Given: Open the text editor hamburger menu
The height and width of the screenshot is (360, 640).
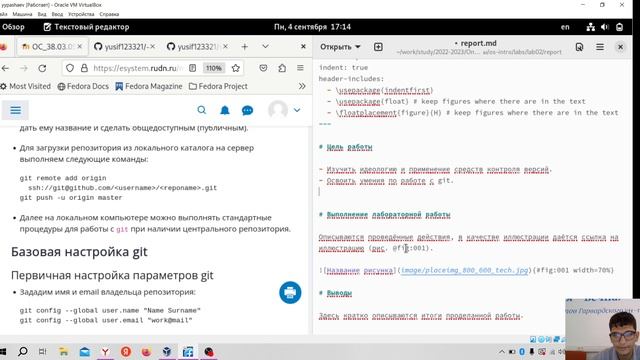Looking at the screenshot, I should coord(600,47).
